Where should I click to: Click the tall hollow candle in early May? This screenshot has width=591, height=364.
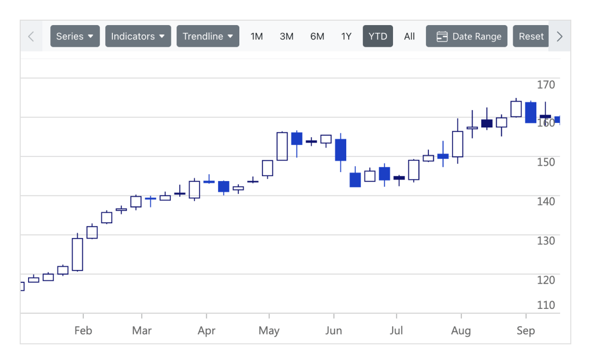point(282,146)
